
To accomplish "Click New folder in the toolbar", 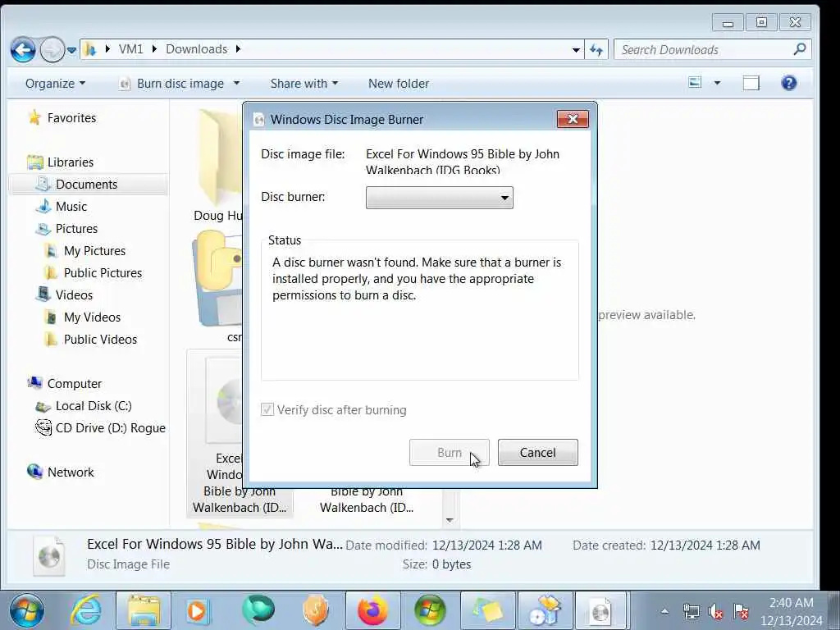I will click(x=399, y=84).
